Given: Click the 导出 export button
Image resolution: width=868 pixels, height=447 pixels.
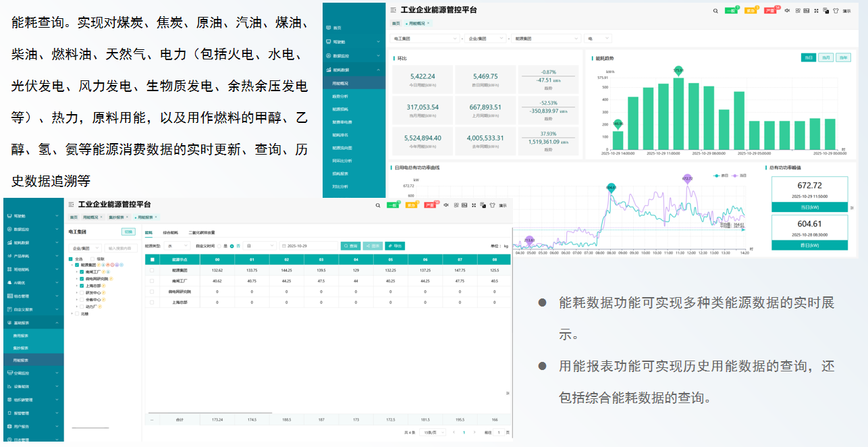Looking at the screenshot, I should [x=396, y=246].
